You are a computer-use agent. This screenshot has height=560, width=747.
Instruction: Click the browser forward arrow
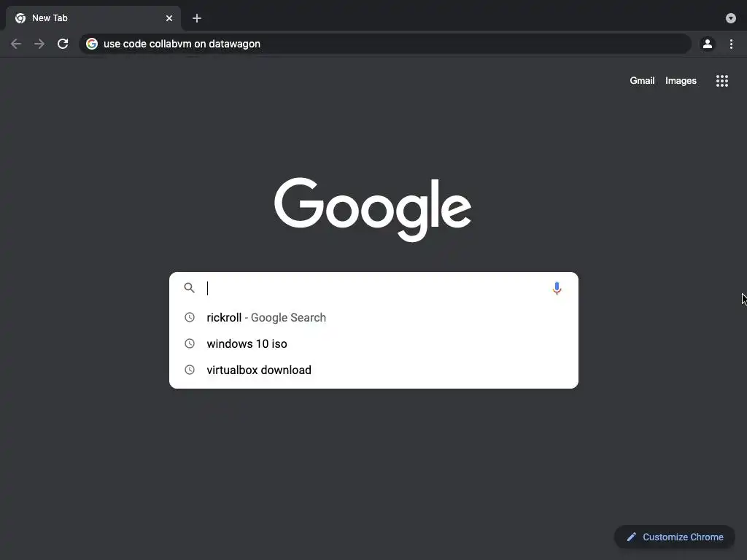39,44
